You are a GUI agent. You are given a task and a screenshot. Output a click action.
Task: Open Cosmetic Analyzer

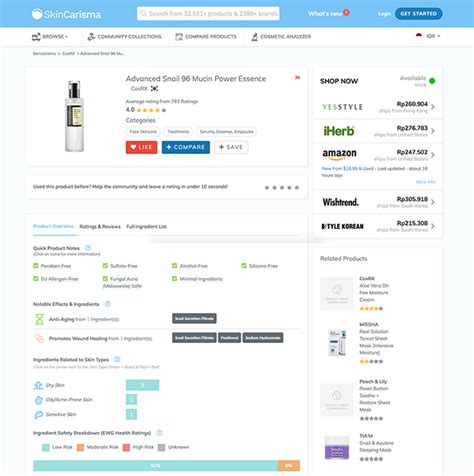click(x=281, y=37)
